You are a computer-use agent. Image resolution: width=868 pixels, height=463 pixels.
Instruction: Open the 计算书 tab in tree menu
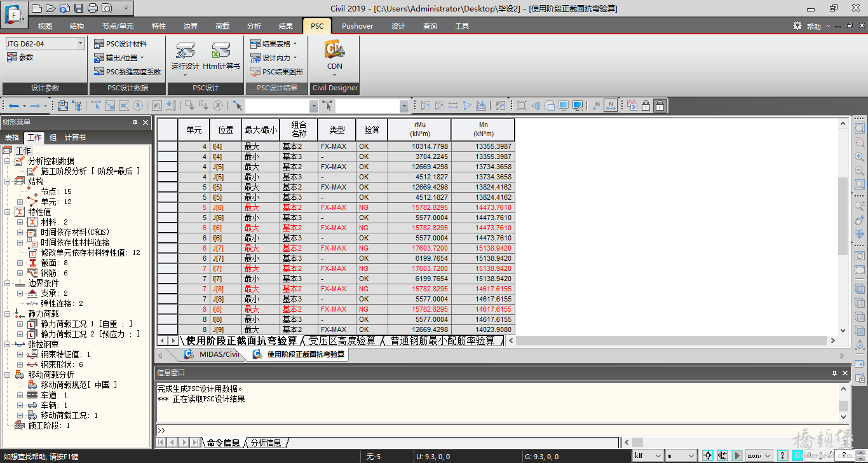(75, 137)
